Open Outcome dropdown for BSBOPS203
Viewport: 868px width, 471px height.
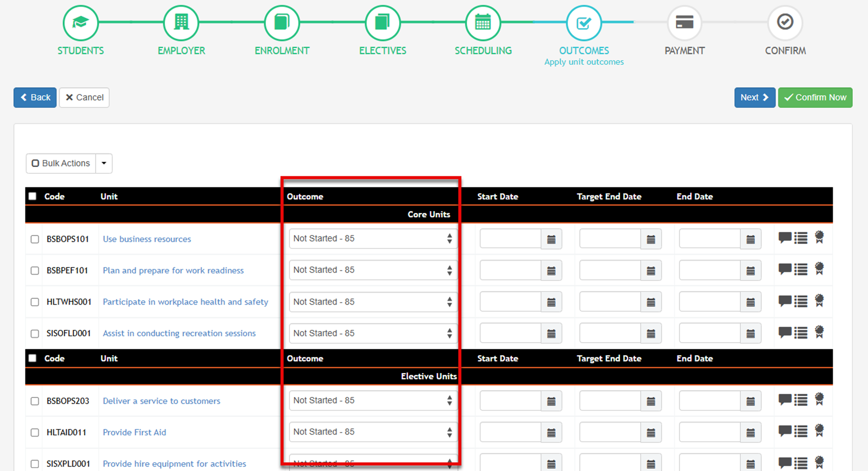373,400
